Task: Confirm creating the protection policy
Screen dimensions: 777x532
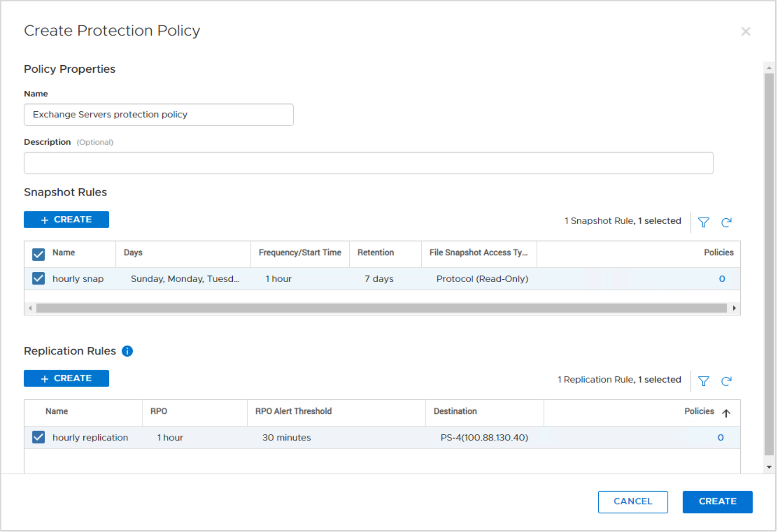Action: 717,502
